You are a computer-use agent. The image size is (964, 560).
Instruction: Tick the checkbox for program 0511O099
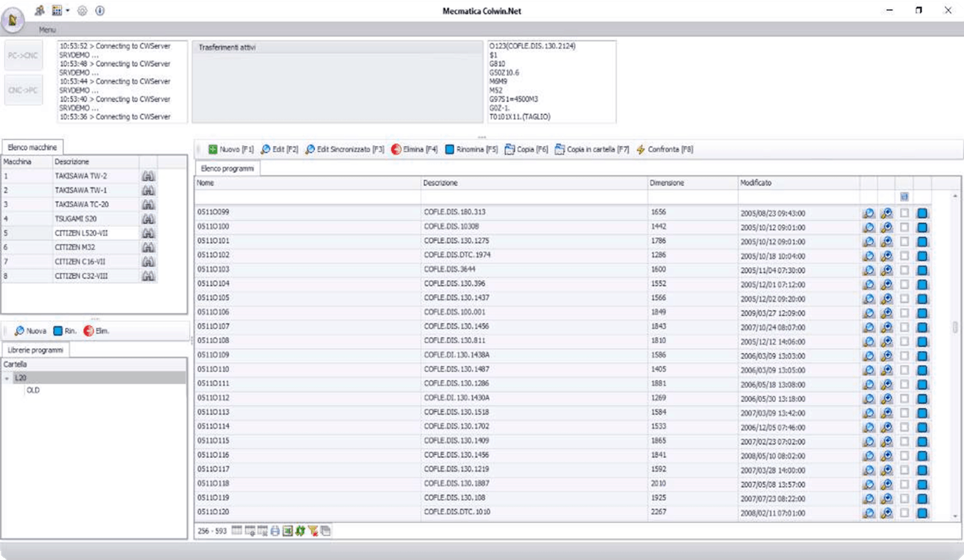point(905,213)
